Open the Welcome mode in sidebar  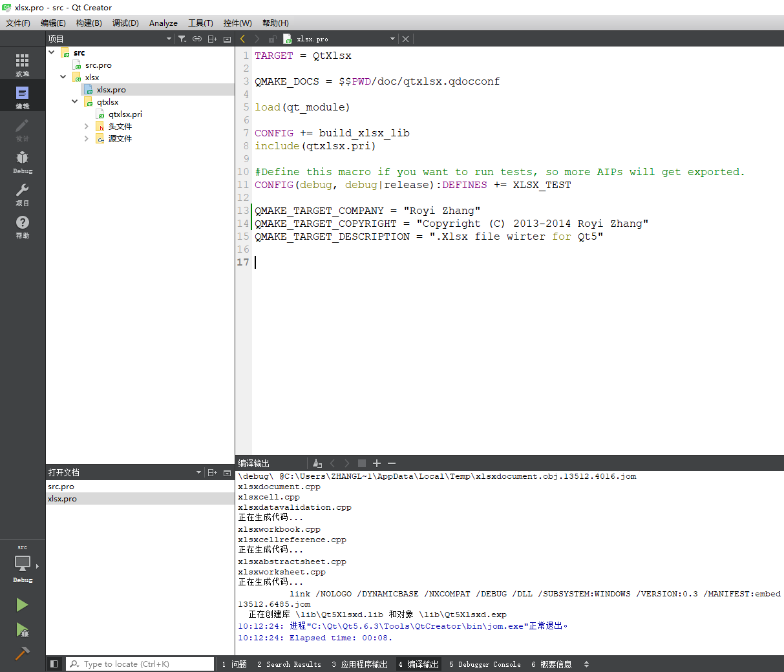pos(23,65)
